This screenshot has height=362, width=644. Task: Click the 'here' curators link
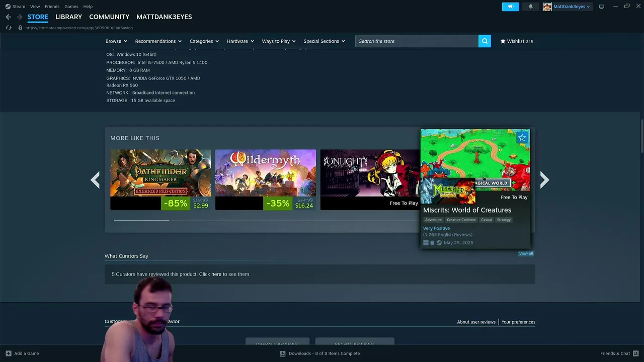pyautogui.click(x=216, y=274)
